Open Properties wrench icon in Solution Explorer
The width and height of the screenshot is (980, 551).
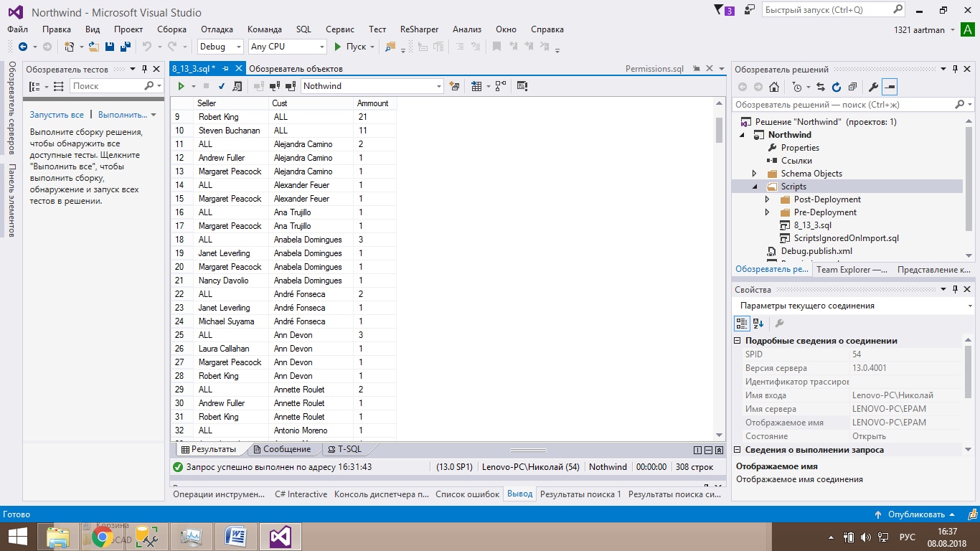pos(873,87)
